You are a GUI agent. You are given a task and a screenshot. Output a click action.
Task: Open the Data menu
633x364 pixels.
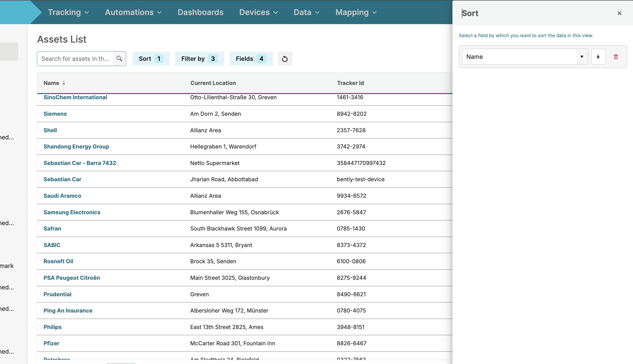(x=306, y=12)
